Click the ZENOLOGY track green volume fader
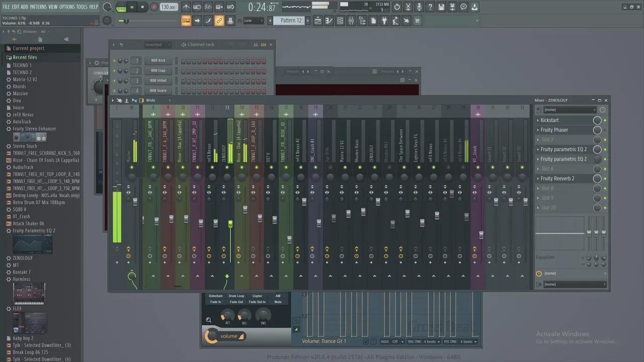644x362 pixels. (230, 223)
